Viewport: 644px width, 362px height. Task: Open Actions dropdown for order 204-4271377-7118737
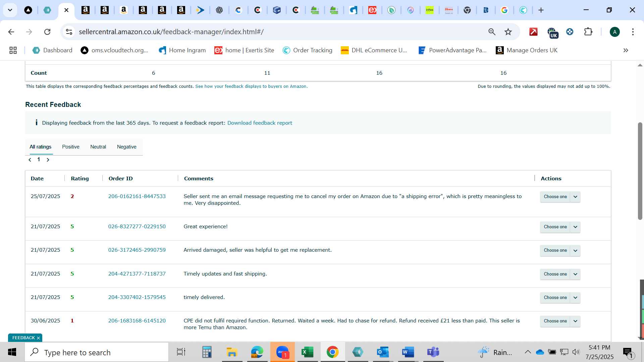click(560, 274)
